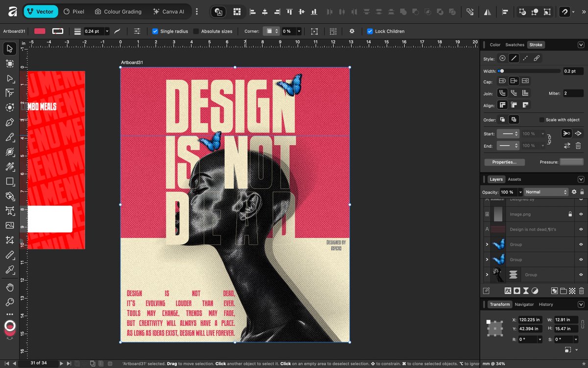This screenshot has height=368, width=588.
Task: Choose the Dash line stroke style
Action: pos(525,58)
